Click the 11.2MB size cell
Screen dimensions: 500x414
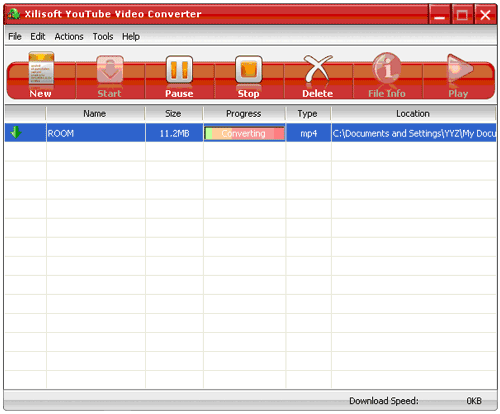coord(174,133)
